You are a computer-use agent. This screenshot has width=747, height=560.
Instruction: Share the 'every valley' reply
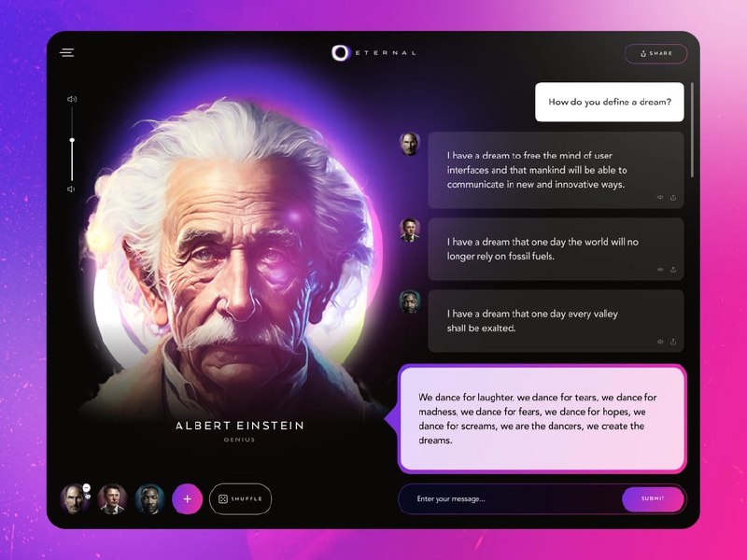click(673, 342)
